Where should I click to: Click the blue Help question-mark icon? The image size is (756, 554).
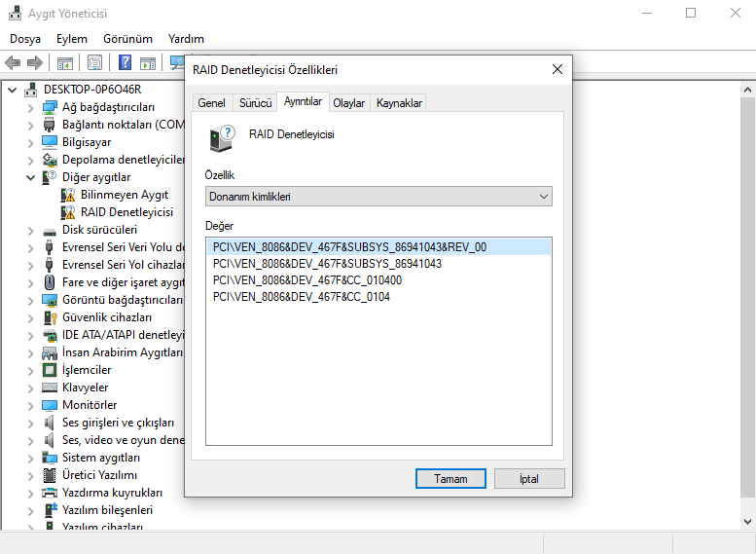(x=125, y=62)
